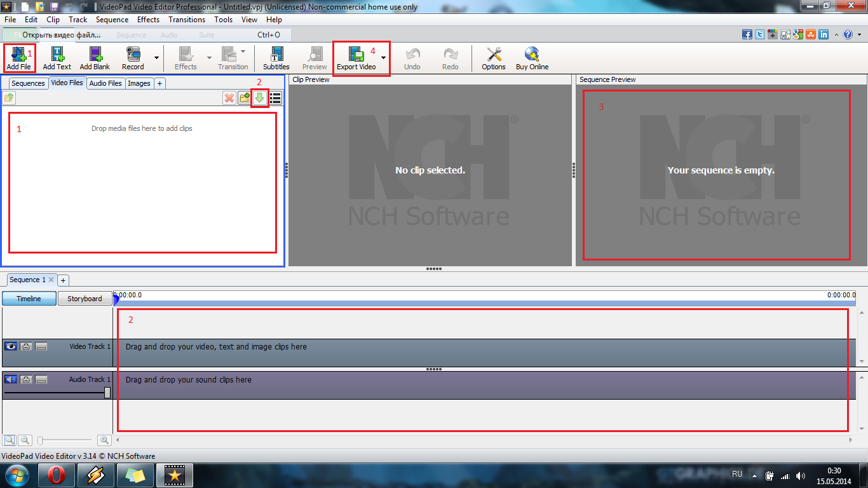The width and height of the screenshot is (868, 488).
Task: Add a new bin tab with plus
Action: (x=159, y=83)
